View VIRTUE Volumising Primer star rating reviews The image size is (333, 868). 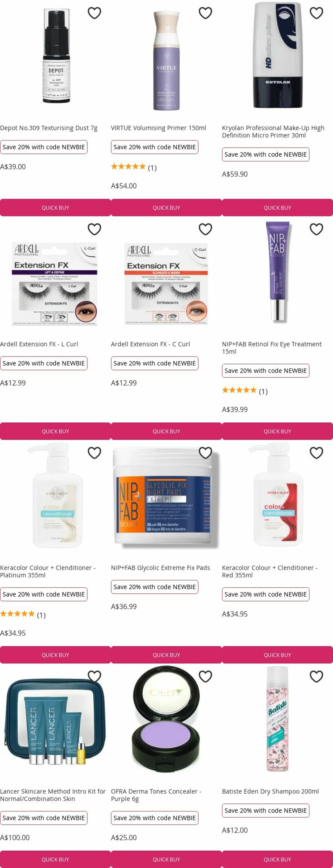pos(133,167)
